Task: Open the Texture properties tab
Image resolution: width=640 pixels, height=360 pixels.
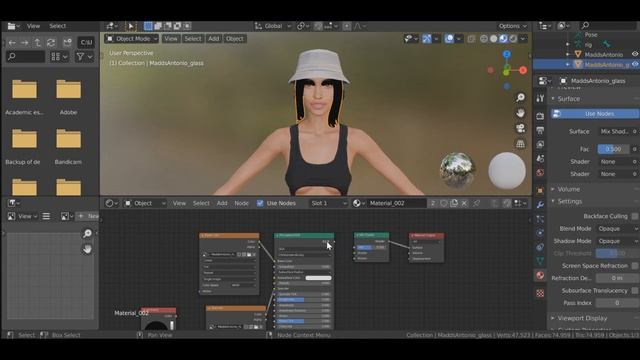Action: coord(540,293)
